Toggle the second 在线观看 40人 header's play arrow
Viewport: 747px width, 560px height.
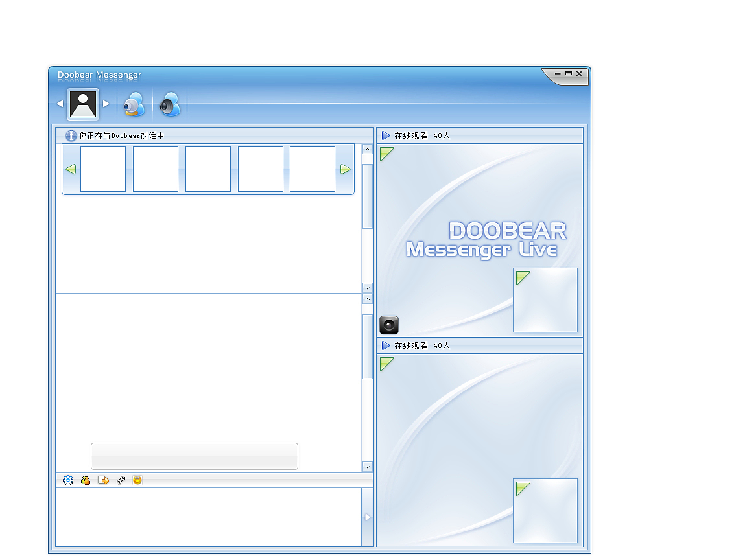pyautogui.click(x=386, y=345)
